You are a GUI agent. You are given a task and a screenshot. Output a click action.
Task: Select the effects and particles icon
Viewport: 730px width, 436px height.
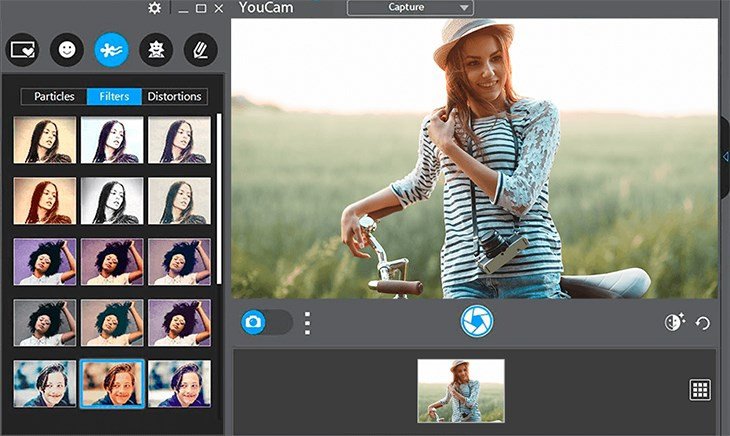click(112, 49)
